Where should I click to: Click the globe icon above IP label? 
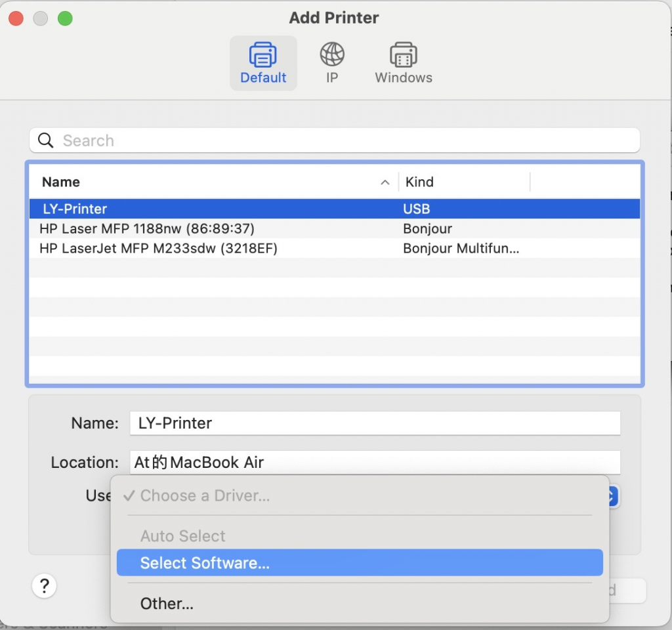click(x=331, y=53)
